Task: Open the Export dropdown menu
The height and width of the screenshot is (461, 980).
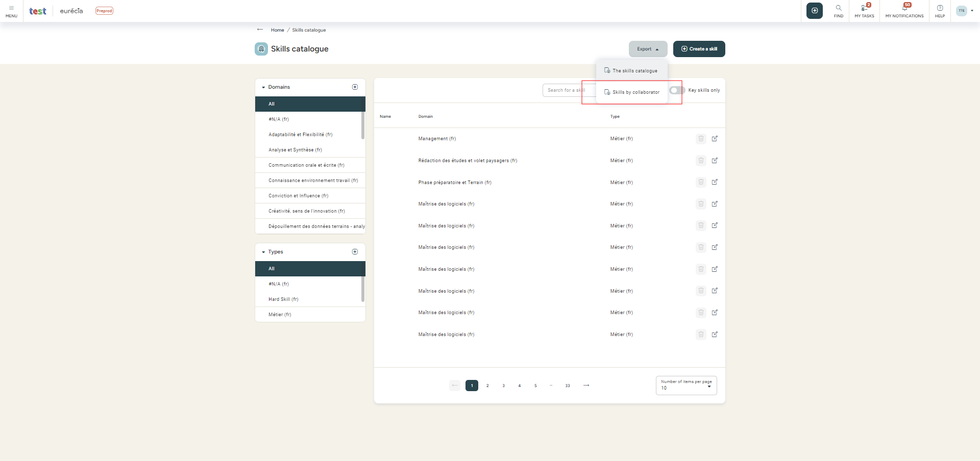Action: pos(647,49)
